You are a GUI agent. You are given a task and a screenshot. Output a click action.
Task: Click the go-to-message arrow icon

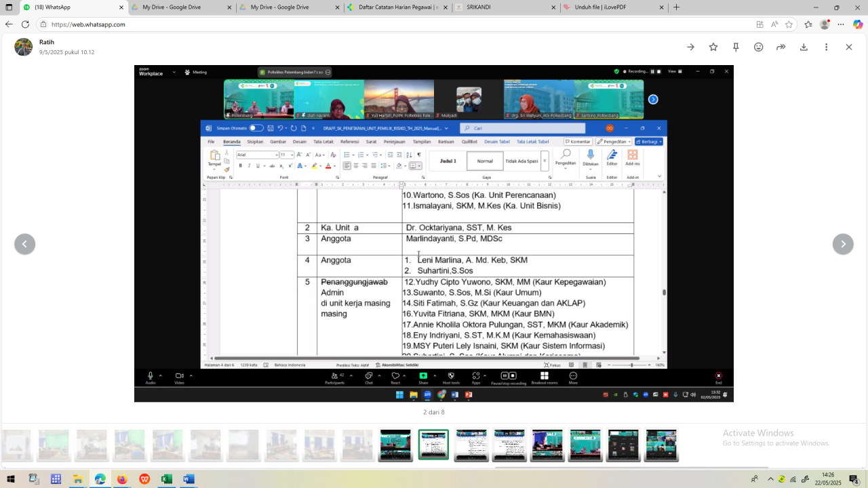tap(690, 47)
